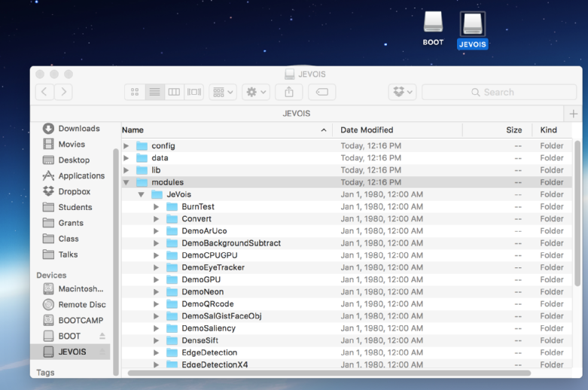This screenshot has width=588, height=390.
Task: Open Grants folder in sidebar
Action: click(x=63, y=223)
